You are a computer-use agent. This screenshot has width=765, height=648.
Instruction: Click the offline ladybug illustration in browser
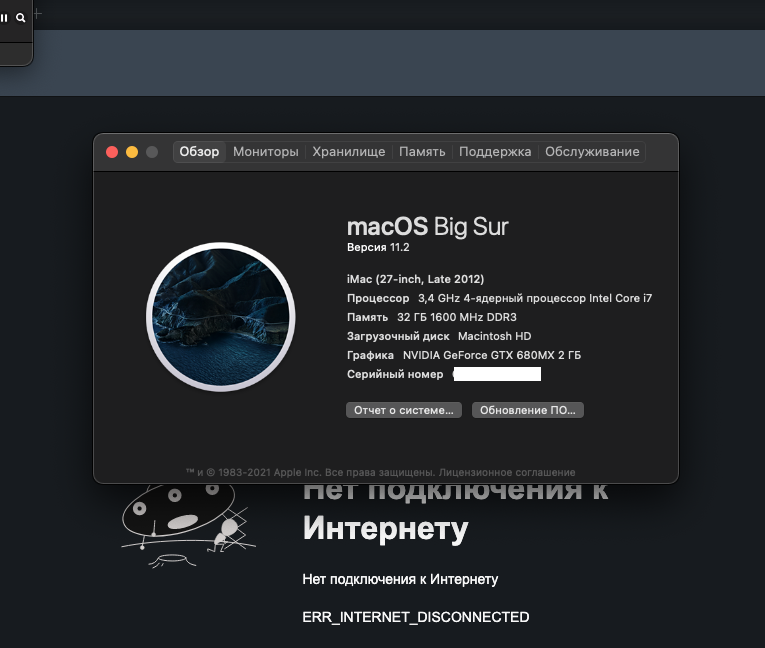[x=188, y=526]
